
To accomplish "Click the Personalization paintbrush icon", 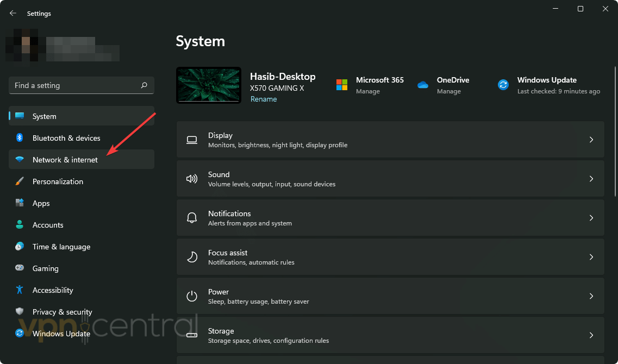I will (x=20, y=181).
